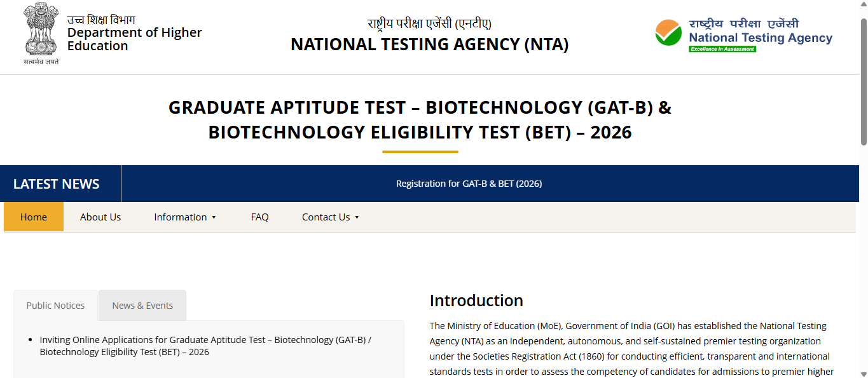Open the FAQ page
868x378 pixels.
tap(259, 217)
